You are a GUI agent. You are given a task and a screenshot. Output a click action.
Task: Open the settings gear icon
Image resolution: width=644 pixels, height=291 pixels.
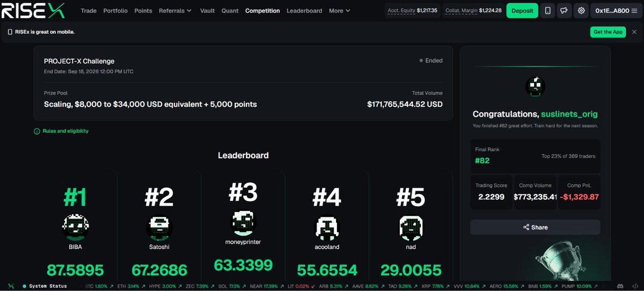[x=581, y=11]
